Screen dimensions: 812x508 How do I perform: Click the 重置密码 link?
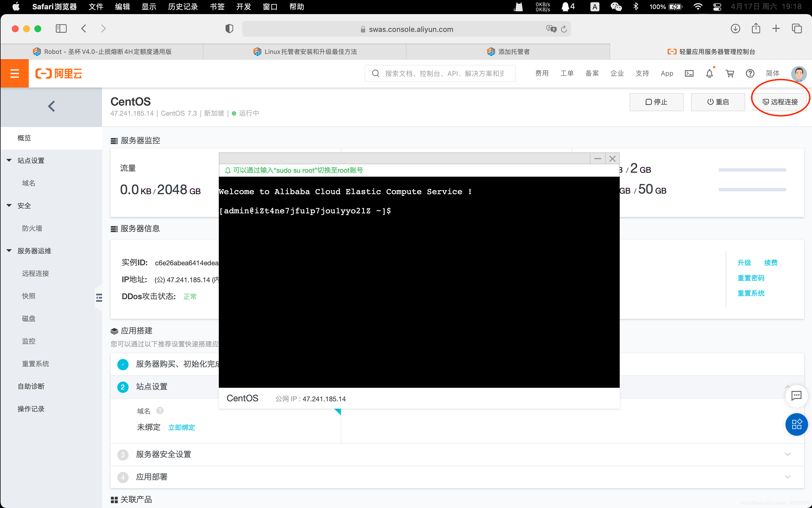coord(751,278)
